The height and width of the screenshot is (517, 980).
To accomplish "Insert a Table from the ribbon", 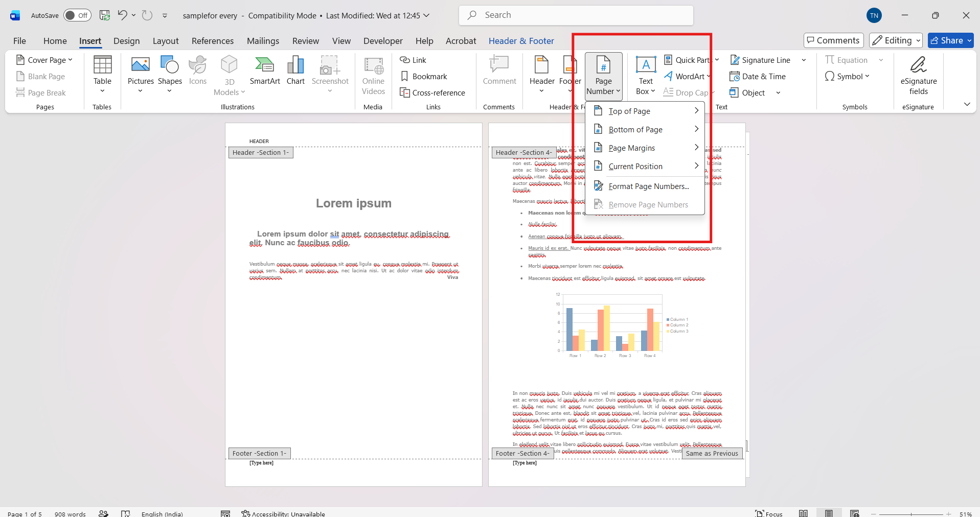I will [x=102, y=74].
